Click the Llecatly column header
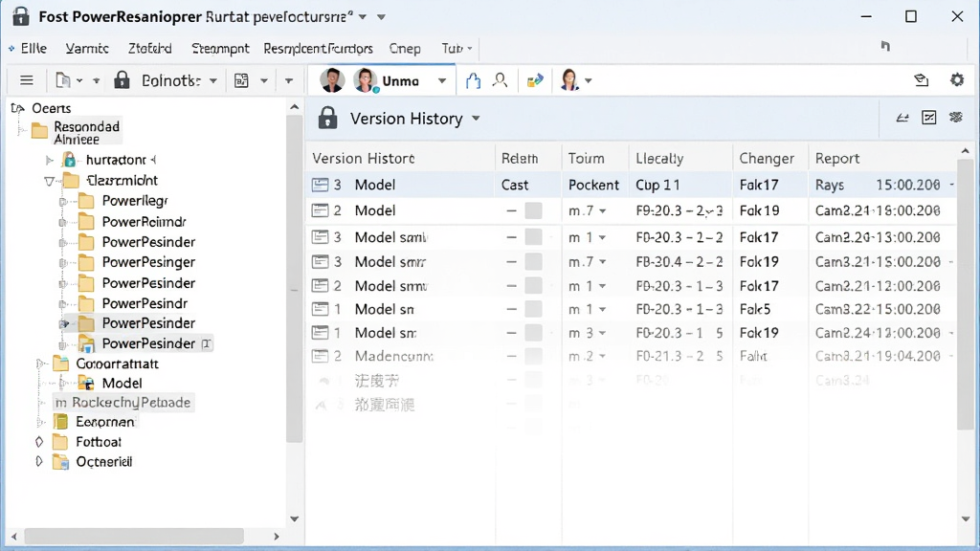This screenshot has height=551, width=980. click(x=659, y=159)
